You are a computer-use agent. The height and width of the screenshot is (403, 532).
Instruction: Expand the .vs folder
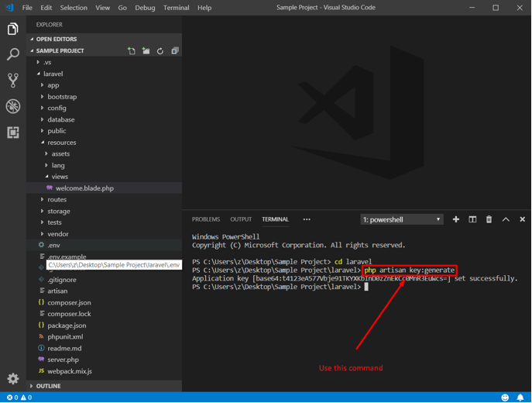[105, 62]
